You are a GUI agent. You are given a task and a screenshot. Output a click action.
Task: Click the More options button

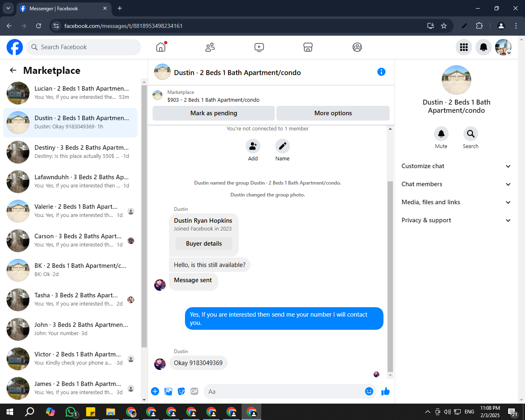[333, 113]
